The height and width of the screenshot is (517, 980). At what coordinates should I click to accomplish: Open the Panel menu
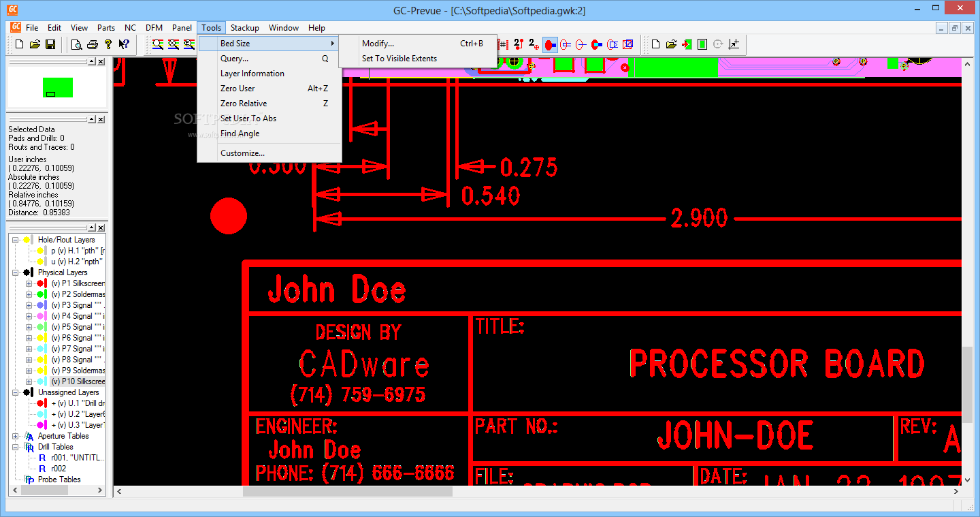182,28
